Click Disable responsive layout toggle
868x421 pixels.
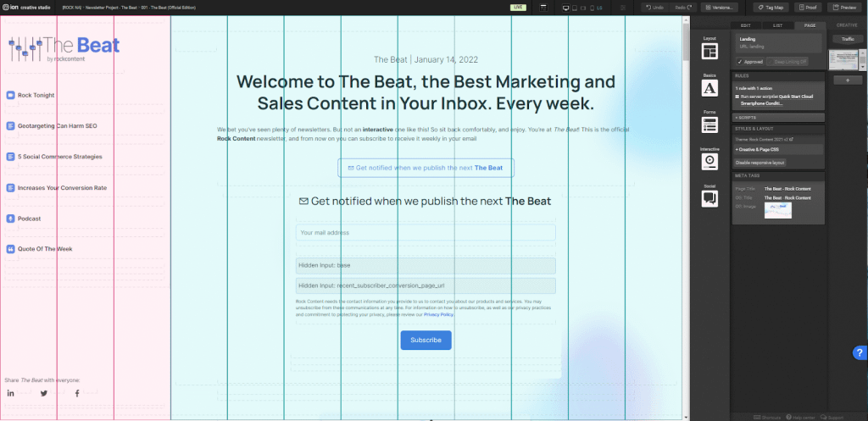[760, 162]
